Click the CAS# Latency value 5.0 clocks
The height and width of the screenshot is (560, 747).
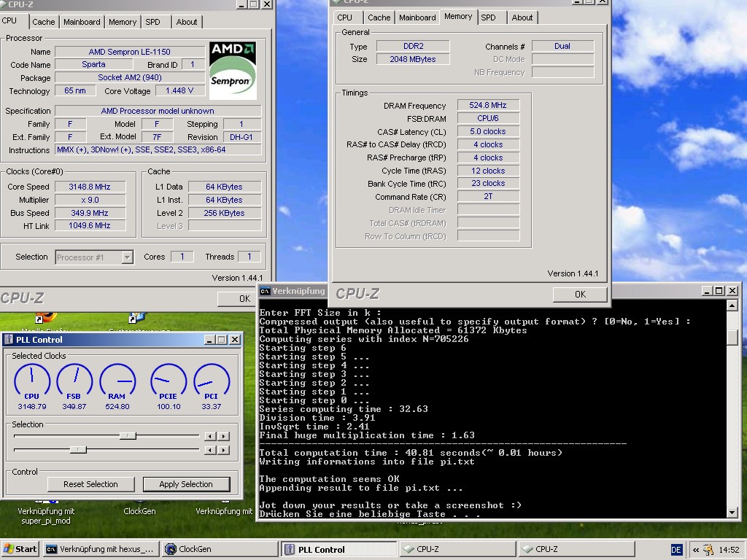pos(488,131)
